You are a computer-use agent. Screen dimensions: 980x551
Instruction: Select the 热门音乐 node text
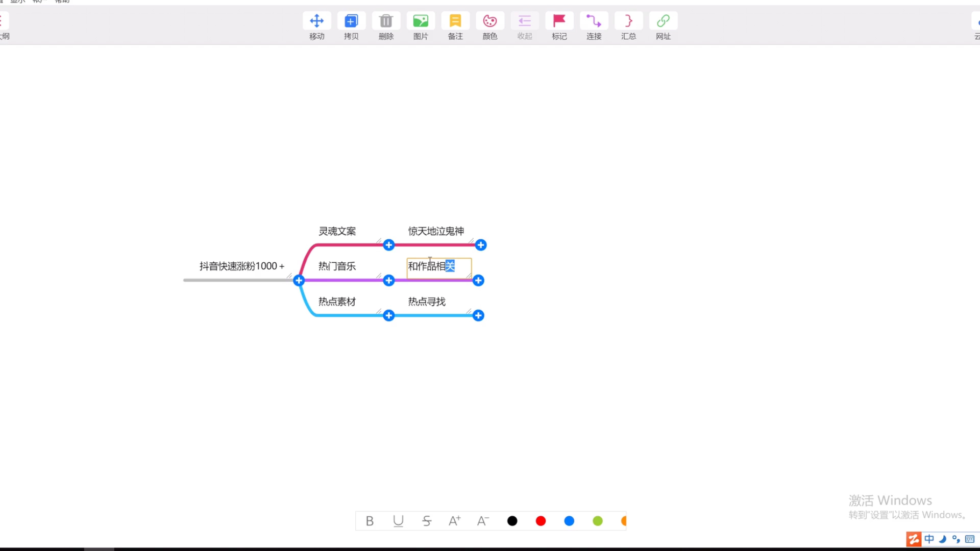pos(337,266)
